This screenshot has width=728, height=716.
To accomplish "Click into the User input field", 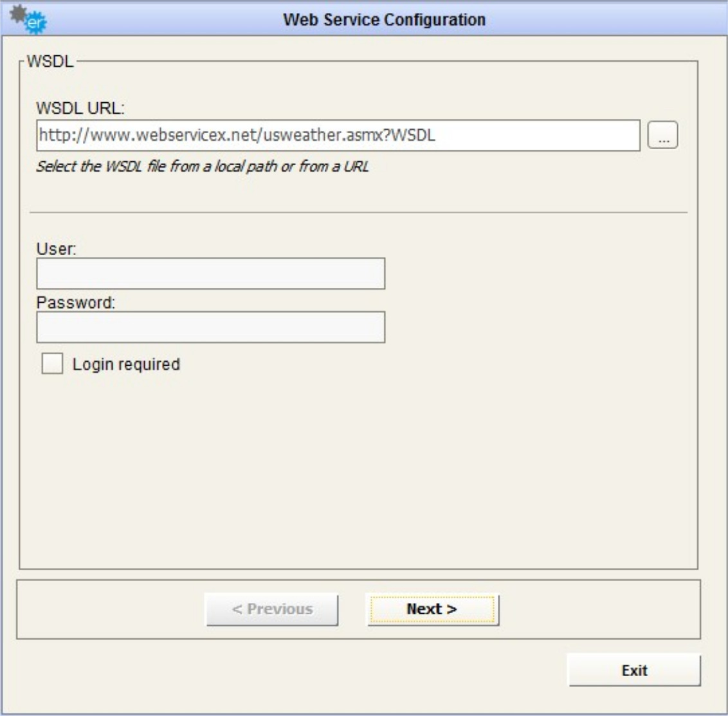I will click(x=210, y=274).
